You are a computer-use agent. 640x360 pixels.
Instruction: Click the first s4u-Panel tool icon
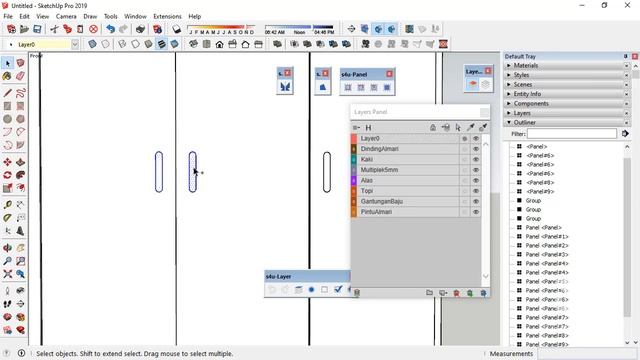click(x=348, y=87)
